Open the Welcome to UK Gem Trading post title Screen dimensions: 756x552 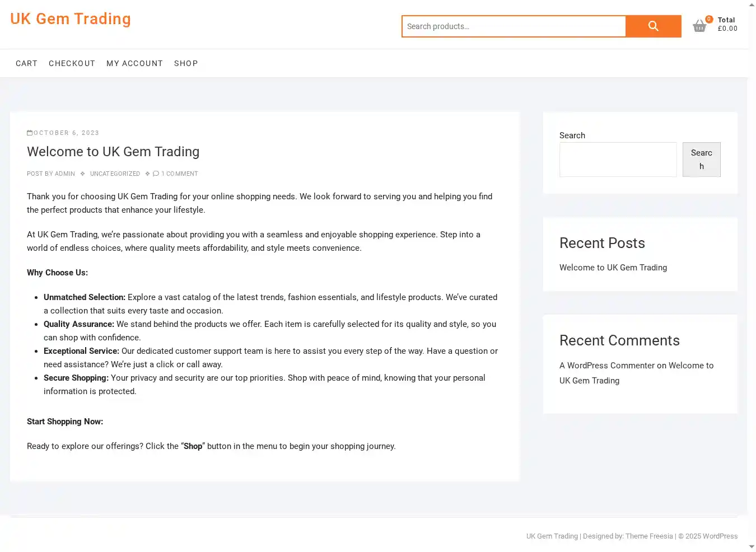(113, 152)
